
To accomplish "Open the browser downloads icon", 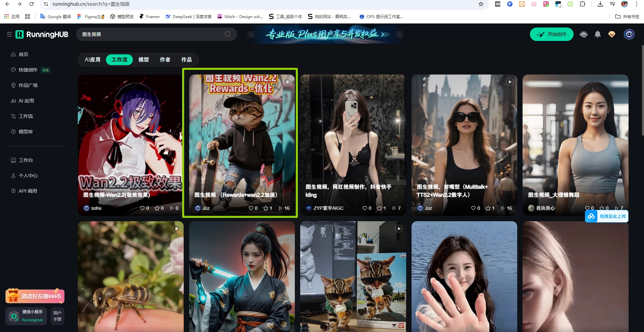I will point(600,4).
